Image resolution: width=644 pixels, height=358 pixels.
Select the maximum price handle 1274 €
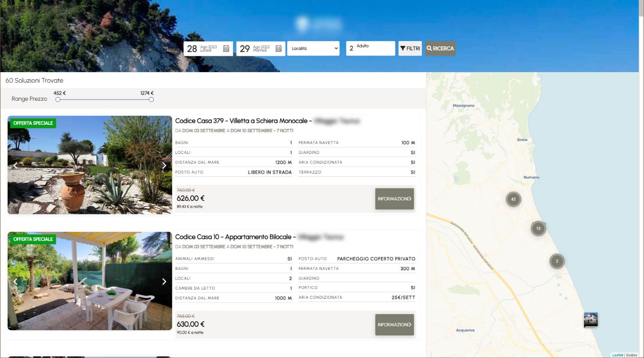pyautogui.click(x=151, y=99)
